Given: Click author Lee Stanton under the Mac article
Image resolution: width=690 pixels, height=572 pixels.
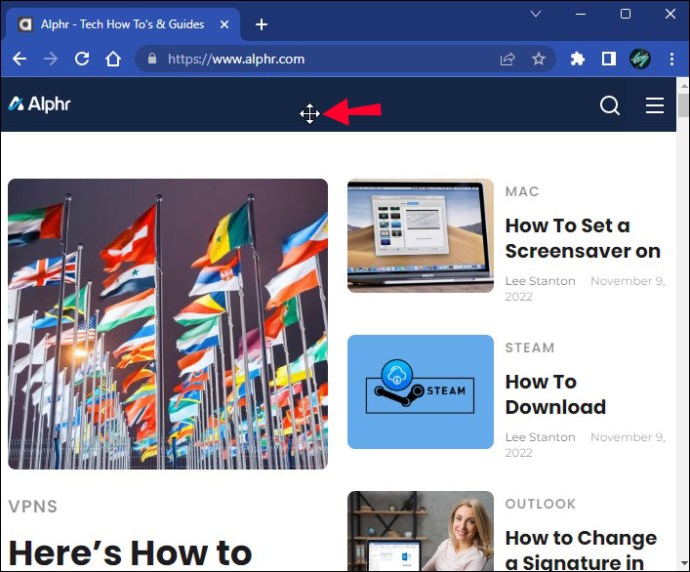Looking at the screenshot, I should click(540, 281).
